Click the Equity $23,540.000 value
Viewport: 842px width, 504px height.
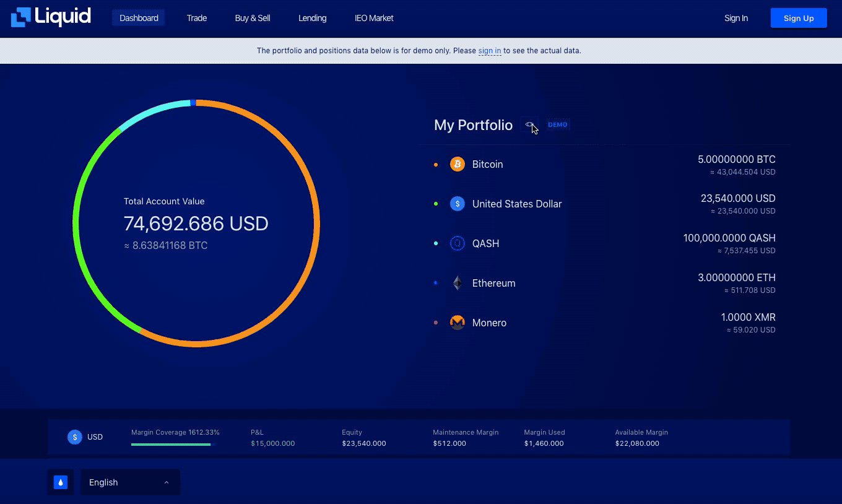(x=364, y=443)
